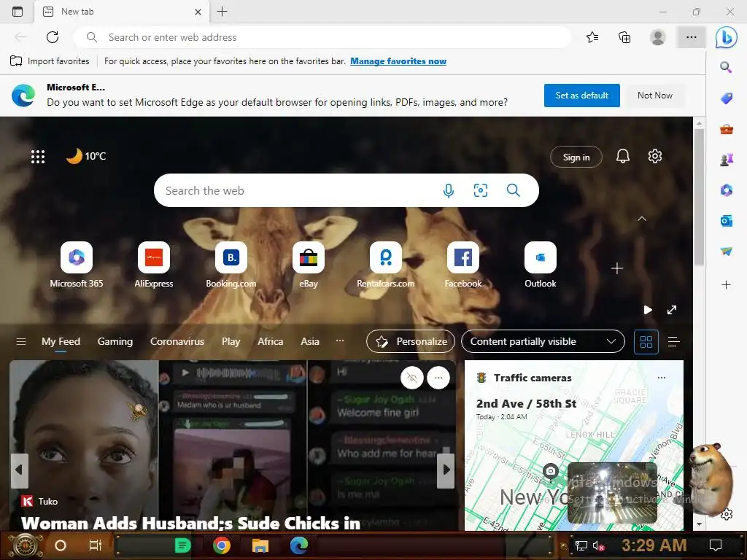This screenshot has height=560, width=747.
Task: Open the Facebook quick link
Action: (x=463, y=265)
